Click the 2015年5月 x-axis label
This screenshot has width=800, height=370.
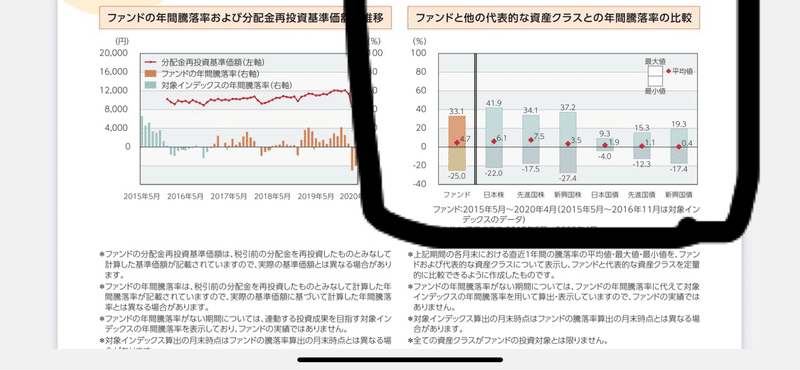coord(142,195)
